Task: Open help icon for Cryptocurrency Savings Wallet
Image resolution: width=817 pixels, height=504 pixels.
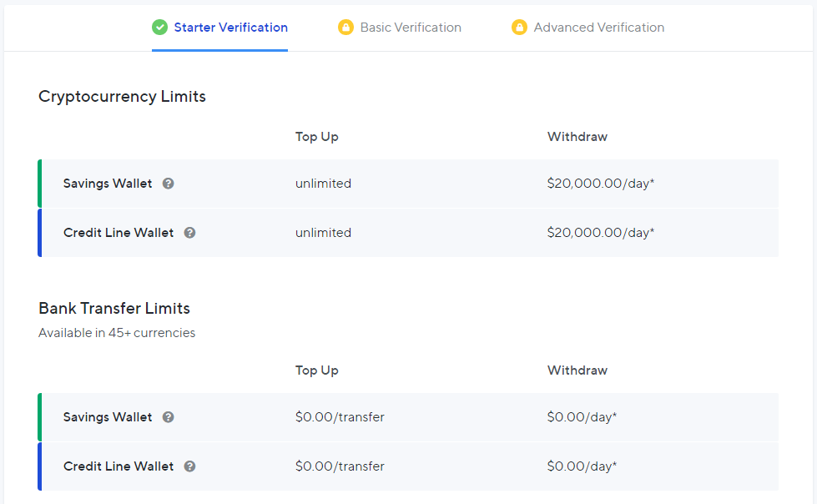Action: 168,184
